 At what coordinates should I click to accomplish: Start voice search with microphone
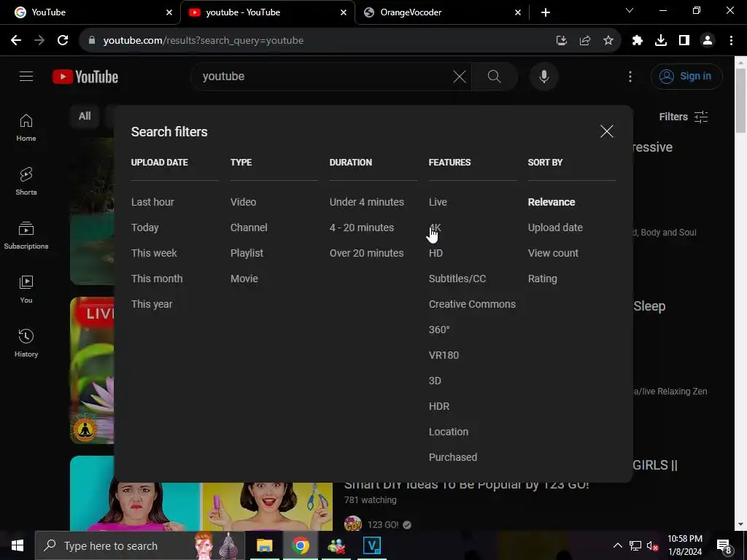coord(543,76)
